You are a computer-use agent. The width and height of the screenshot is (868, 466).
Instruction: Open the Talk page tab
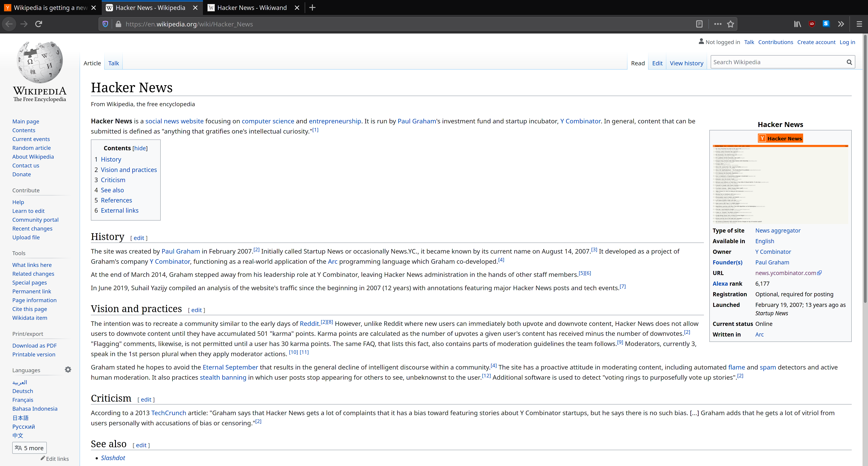pos(113,63)
